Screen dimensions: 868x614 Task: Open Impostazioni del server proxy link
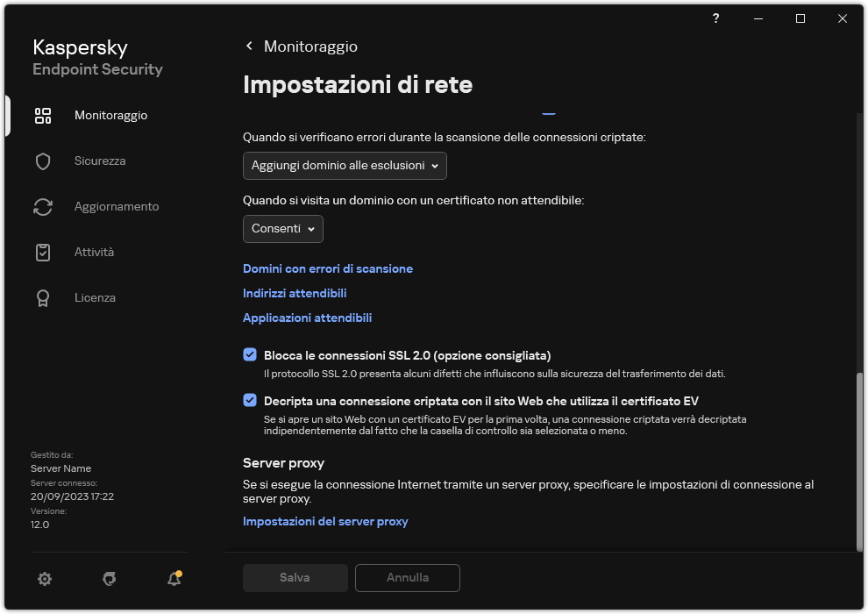(x=325, y=521)
